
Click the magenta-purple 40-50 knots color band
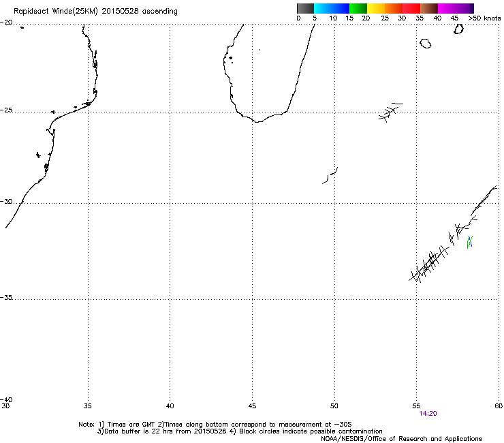point(456,8)
